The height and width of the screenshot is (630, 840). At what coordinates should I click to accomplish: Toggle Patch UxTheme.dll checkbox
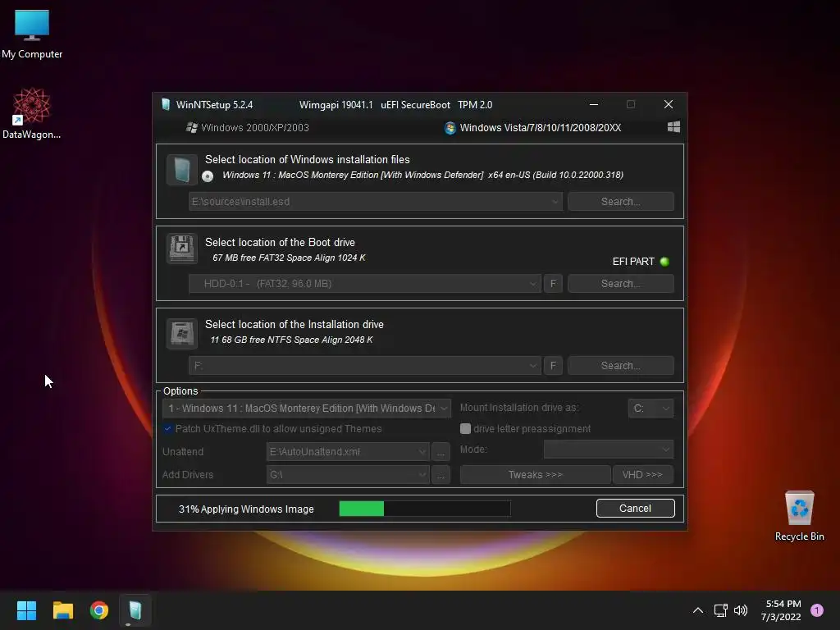pos(167,428)
